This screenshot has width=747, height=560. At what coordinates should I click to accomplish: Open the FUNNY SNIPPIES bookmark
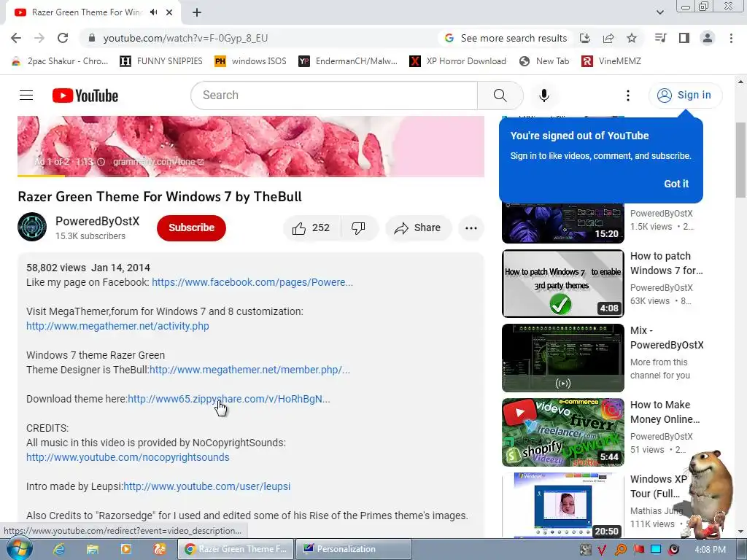(161, 61)
